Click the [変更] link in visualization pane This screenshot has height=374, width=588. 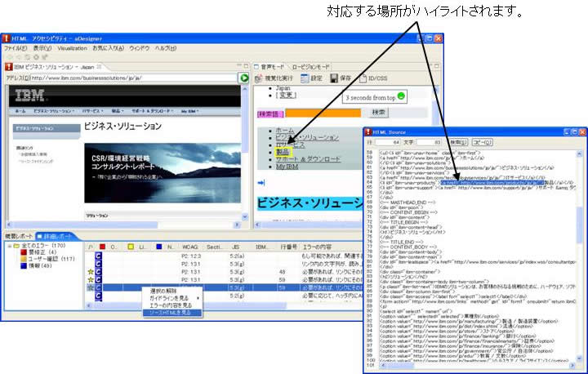point(286,96)
